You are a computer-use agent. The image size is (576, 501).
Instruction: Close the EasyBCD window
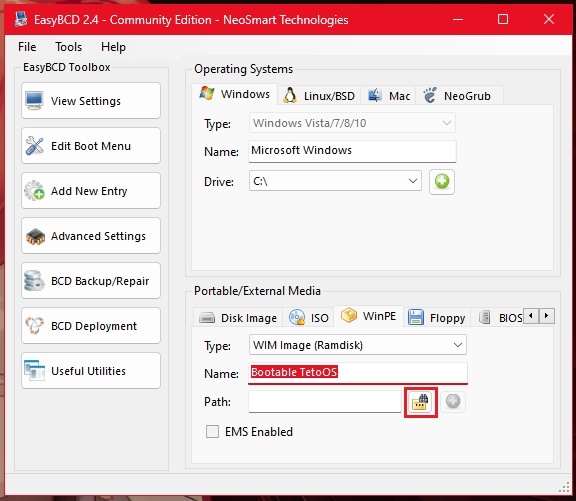coord(549,19)
